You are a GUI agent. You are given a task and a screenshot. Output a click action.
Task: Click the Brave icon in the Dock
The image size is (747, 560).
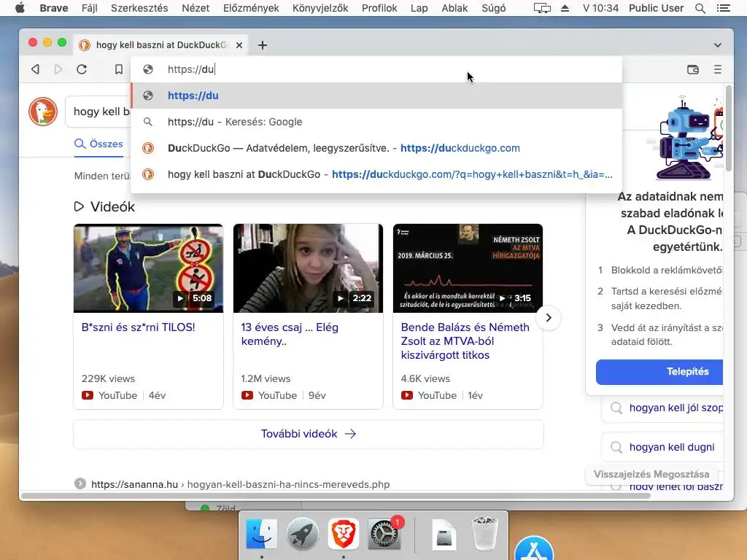(x=343, y=533)
